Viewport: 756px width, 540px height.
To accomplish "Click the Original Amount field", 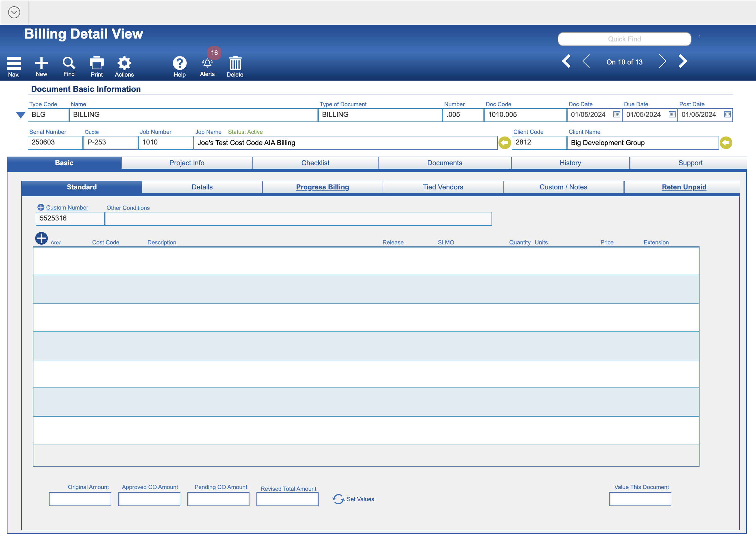I will tap(80, 499).
